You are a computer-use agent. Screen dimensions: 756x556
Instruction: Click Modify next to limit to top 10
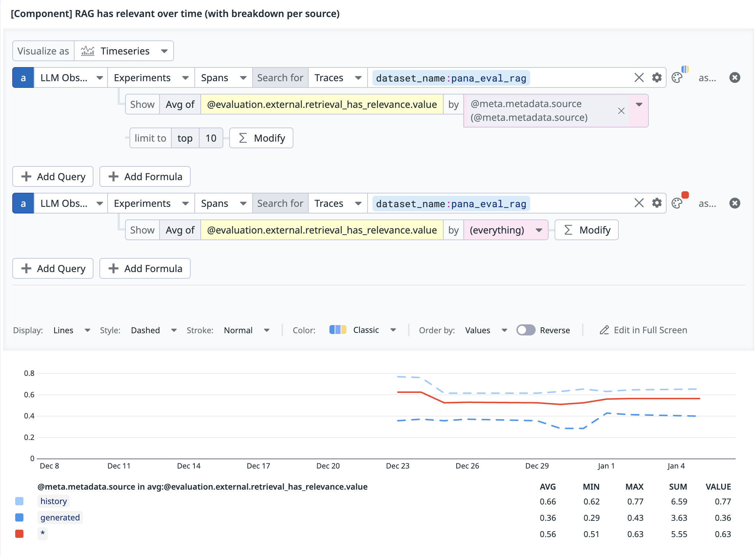tap(261, 138)
